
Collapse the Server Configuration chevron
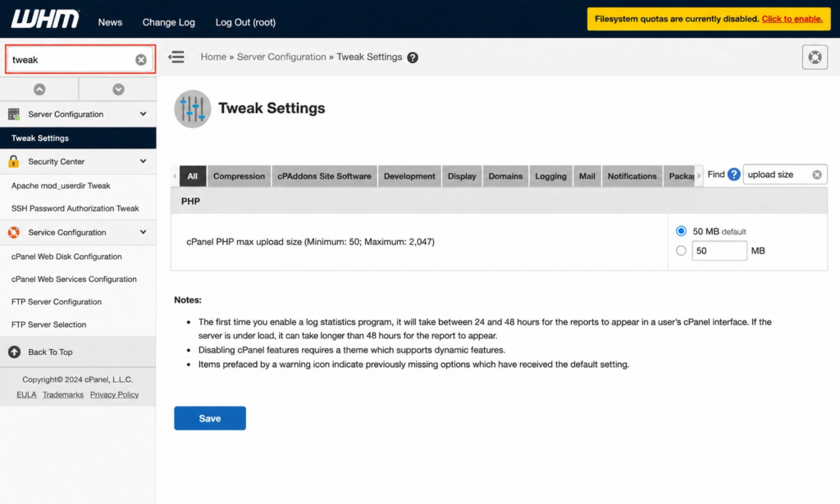tap(143, 114)
